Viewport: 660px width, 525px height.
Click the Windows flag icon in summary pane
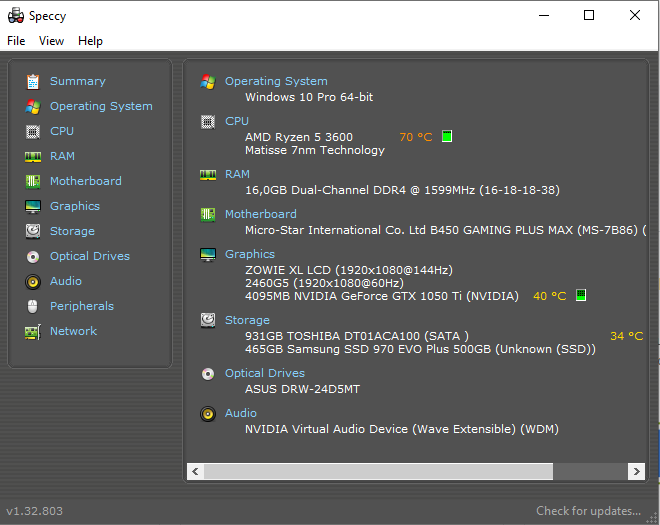(x=208, y=82)
